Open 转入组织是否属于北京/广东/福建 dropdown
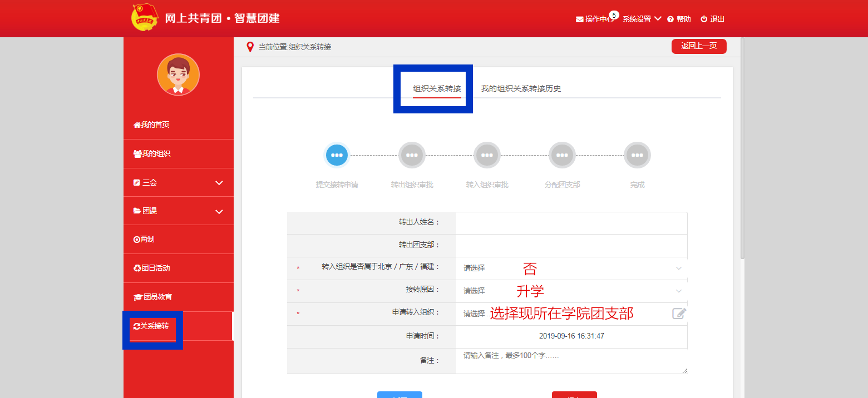This screenshot has height=398, width=868. pyautogui.click(x=571, y=268)
